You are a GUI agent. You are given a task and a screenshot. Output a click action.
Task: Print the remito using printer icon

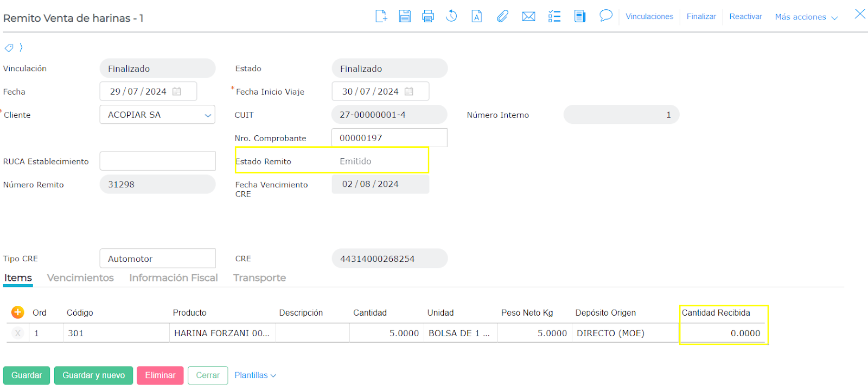click(428, 16)
